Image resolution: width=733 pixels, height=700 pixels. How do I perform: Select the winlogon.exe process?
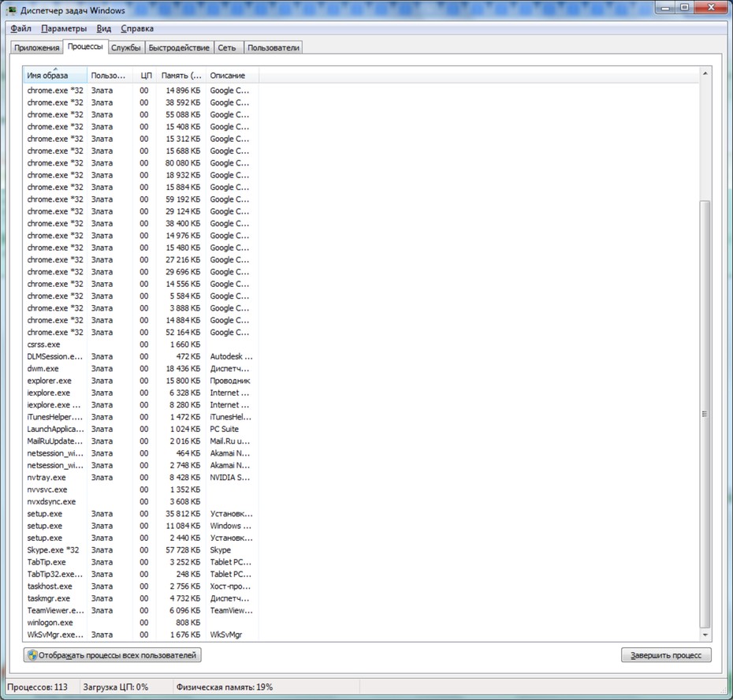(140, 623)
